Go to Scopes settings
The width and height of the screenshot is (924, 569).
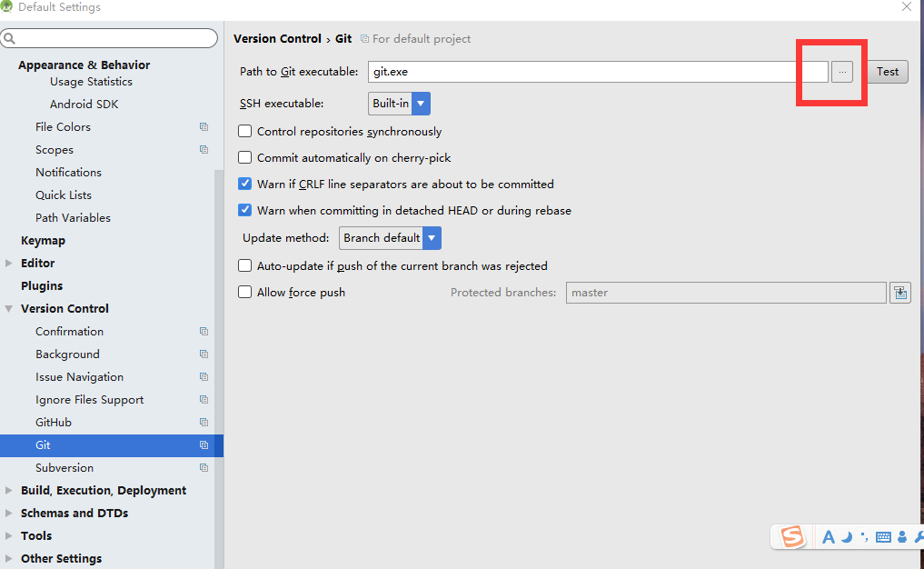pos(55,150)
